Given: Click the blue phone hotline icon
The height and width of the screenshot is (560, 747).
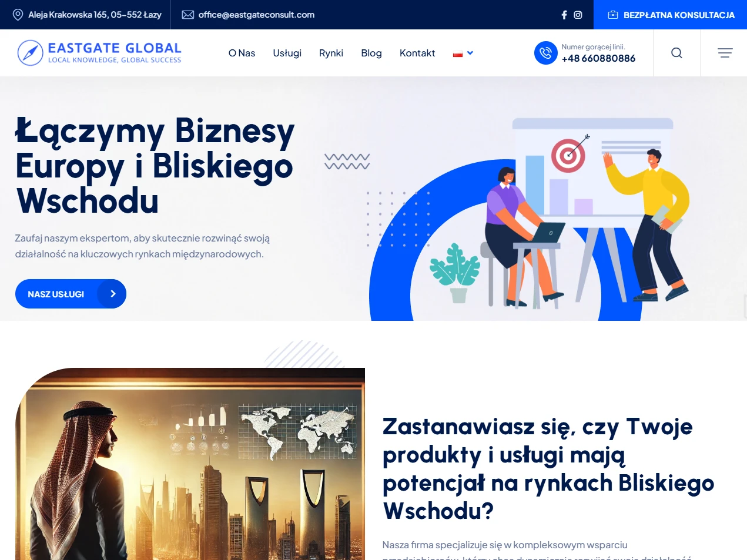Looking at the screenshot, I should click(546, 53).
